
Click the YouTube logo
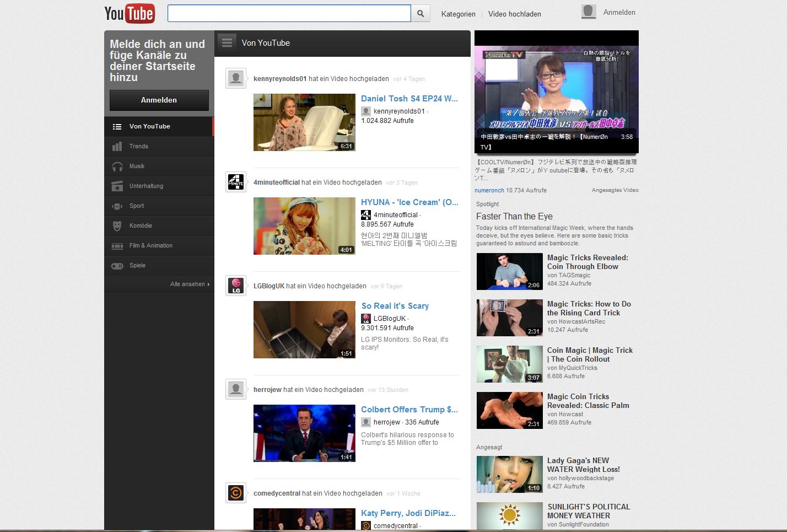(x=130, y=13)
